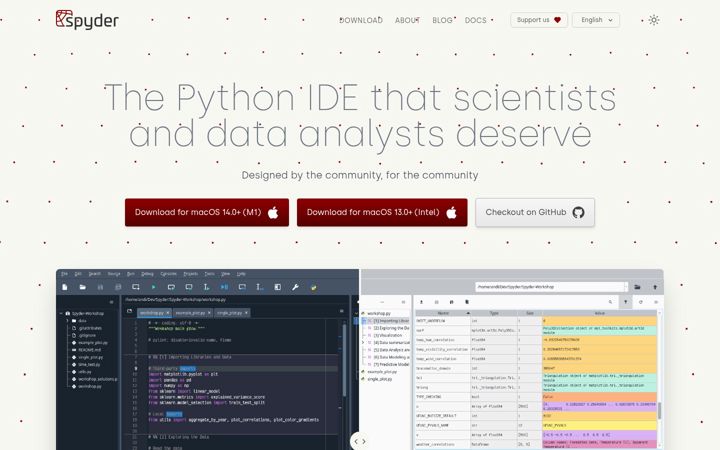The height and width of the screenshot is (450, 720).
Task: Click the blue Debug play-pause icon
Action: coord(224,287)
